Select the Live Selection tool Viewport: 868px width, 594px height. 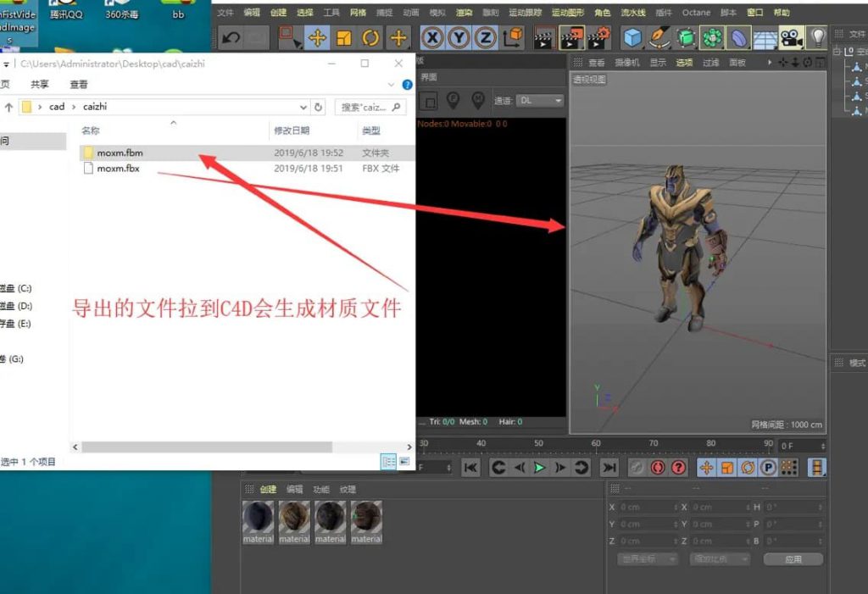(288, 37)
